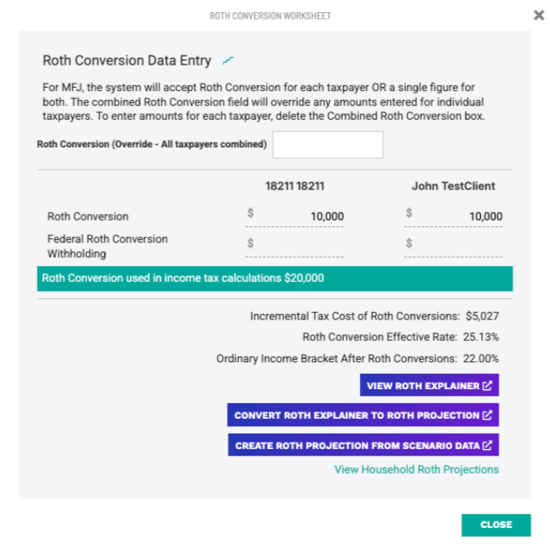
Task: Create Roth Projection from Scenario Data
Action: (363, 445)
